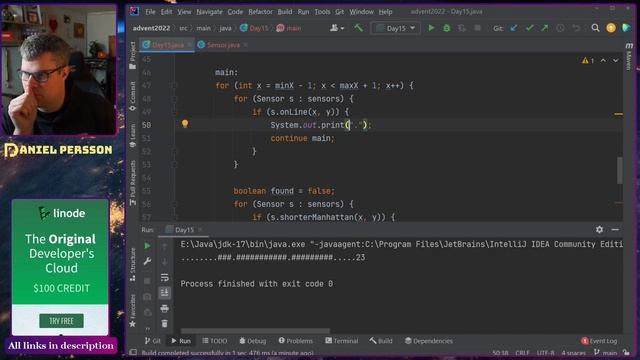Click the main method breadcrumb

pyautogui.click(x=289, y=28)
